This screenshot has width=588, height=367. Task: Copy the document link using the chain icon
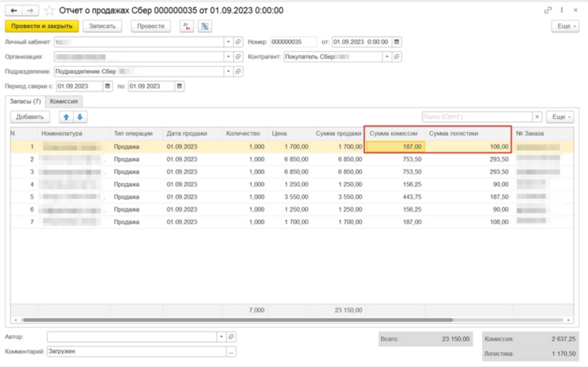pos(548,10)
